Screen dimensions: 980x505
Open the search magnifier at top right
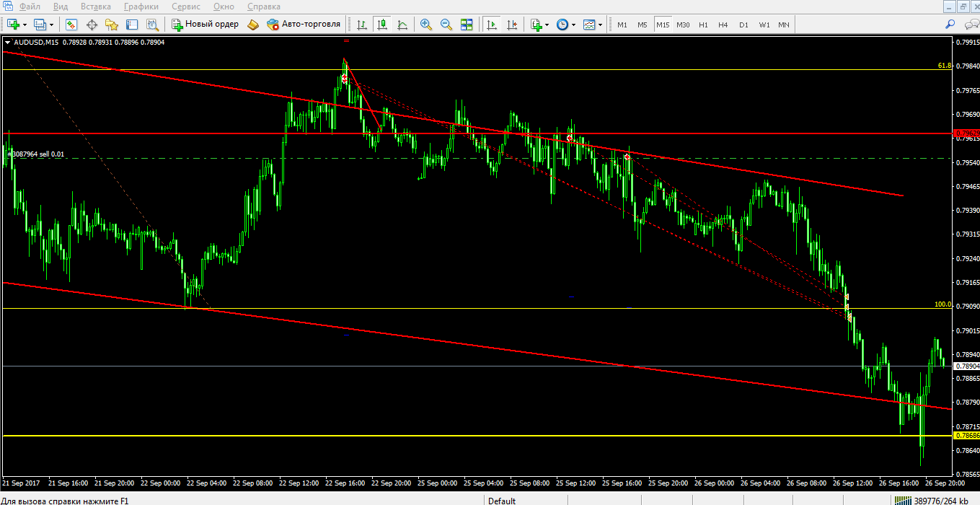point(950,25)
